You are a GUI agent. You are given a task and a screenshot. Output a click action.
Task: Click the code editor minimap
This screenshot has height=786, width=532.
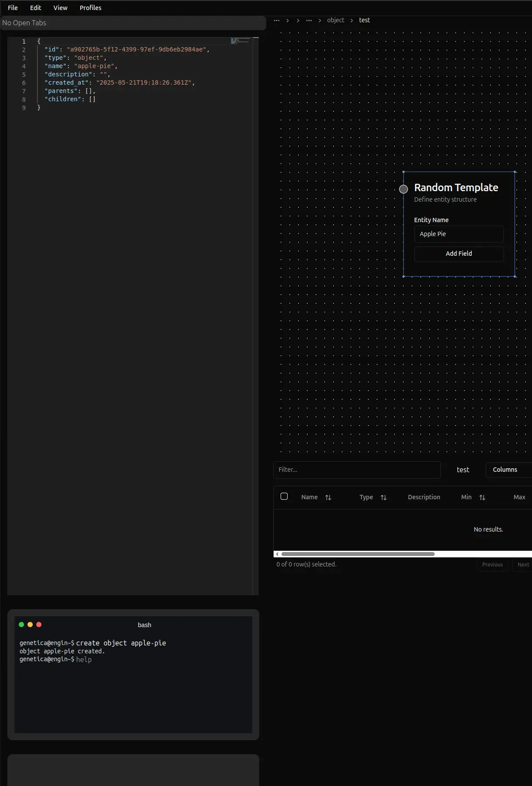click(240, 41)
